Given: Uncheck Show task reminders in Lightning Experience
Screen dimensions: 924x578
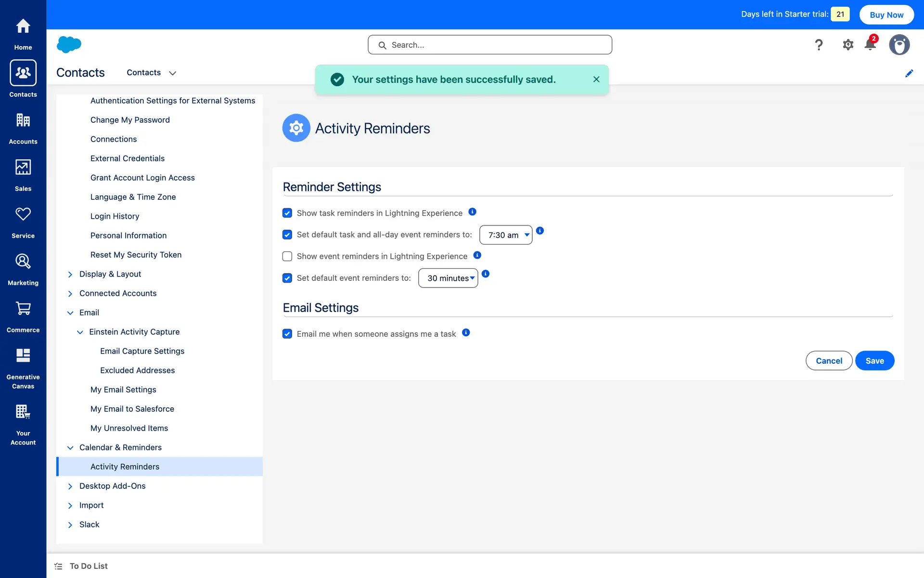Looking at the screenshot, I should pyautogui.click(x=287, y=213).
